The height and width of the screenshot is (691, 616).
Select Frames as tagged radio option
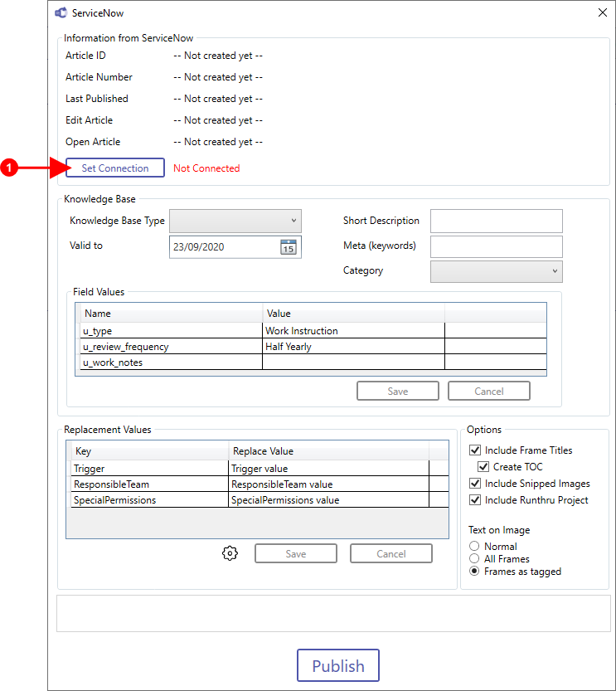click(x=474, y=571)
